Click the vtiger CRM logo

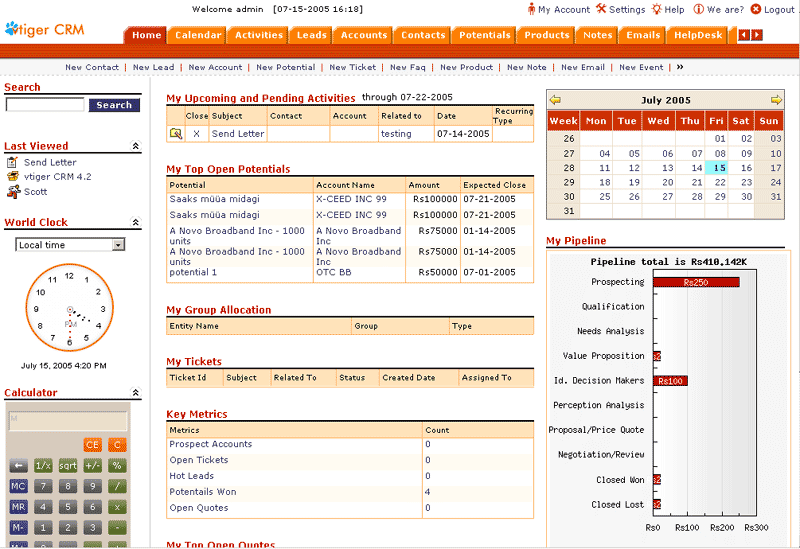click(x=48, y=28)
